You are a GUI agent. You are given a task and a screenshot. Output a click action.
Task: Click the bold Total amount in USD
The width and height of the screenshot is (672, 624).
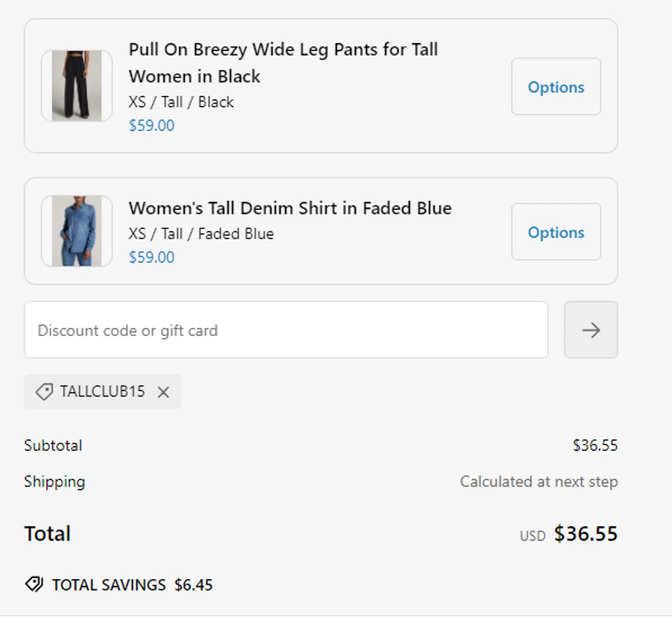(586, 533)
